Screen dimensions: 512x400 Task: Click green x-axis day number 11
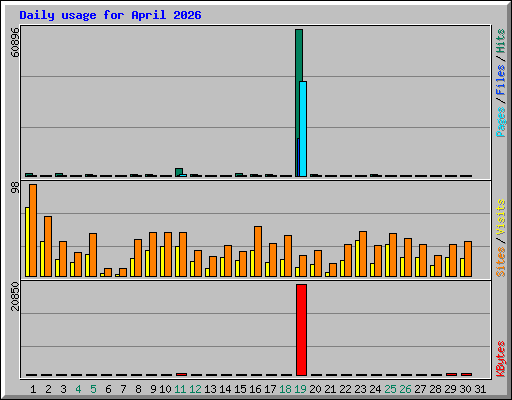180,389
